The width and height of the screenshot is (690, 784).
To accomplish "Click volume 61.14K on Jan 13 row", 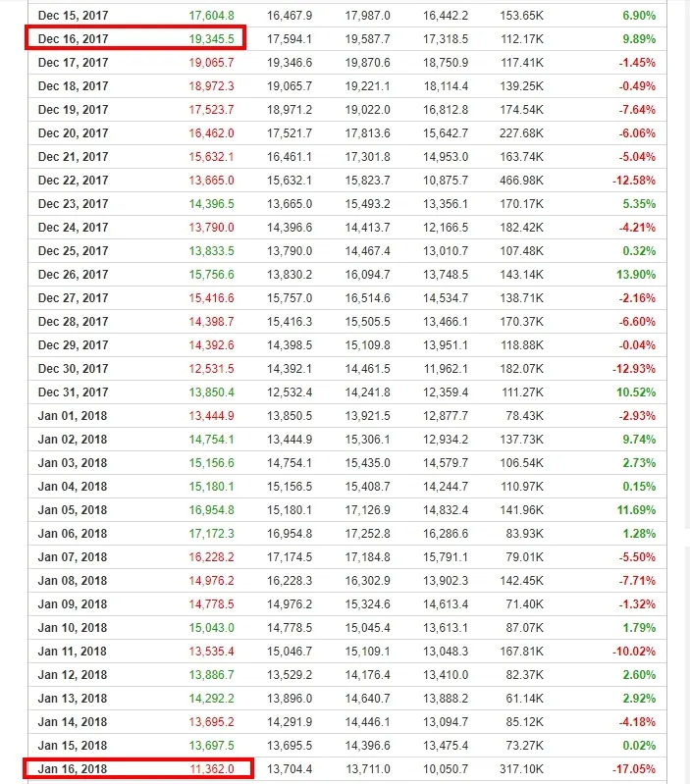I will point(524,698).
